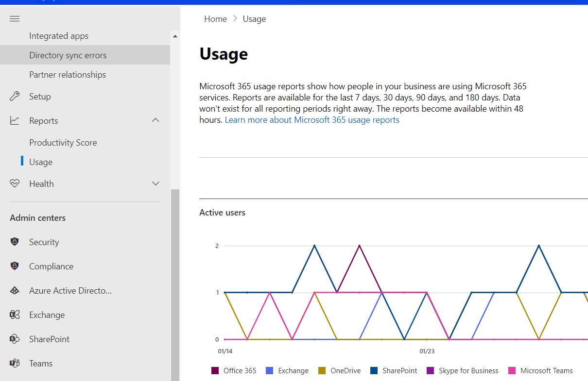The width and height of the screenshot is (588, 381).
Task: Click the SharePoint admin center icon
Action: point(15,339)
